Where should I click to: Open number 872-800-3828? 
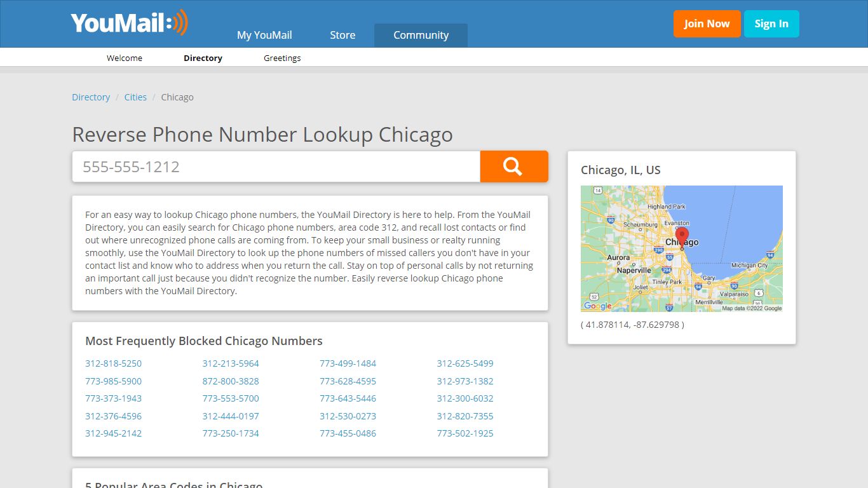[x=231, y=381]
